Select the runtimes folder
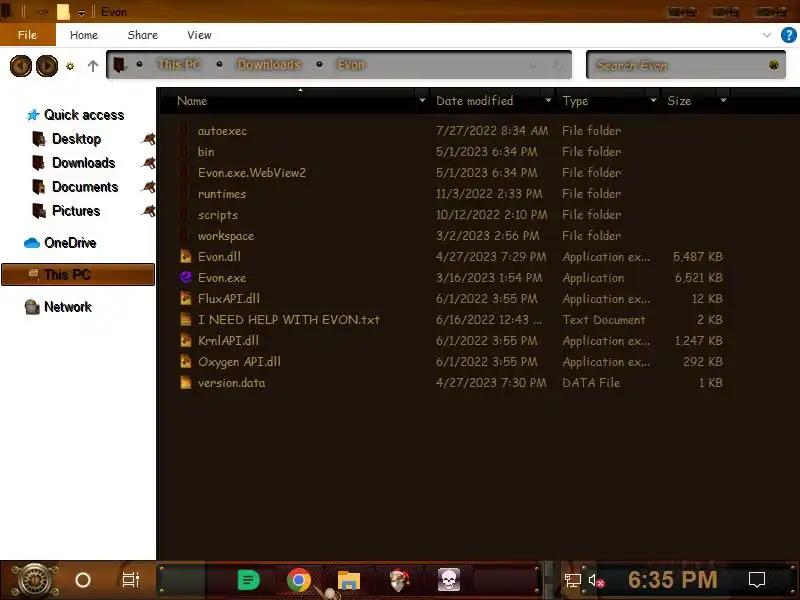 (x=221, y=194)
